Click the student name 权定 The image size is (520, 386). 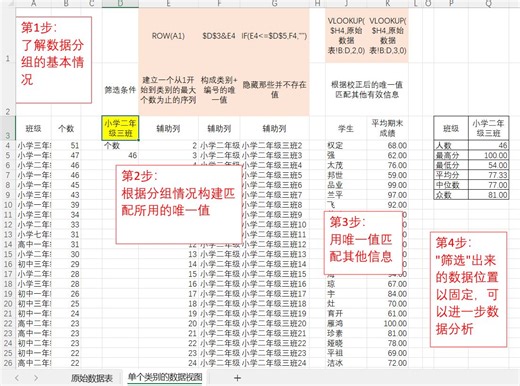(x=346, y=146)
